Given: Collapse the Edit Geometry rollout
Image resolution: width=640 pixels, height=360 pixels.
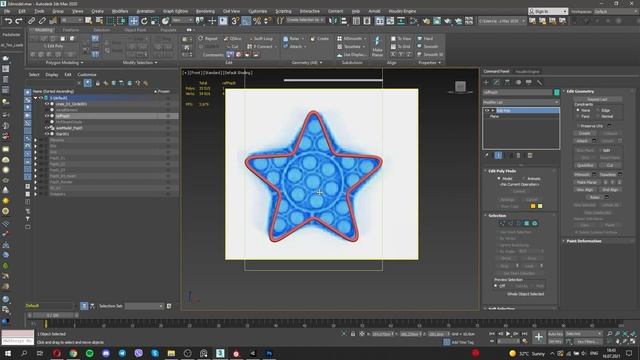Looking at the screenshot, I should (580, 91).
